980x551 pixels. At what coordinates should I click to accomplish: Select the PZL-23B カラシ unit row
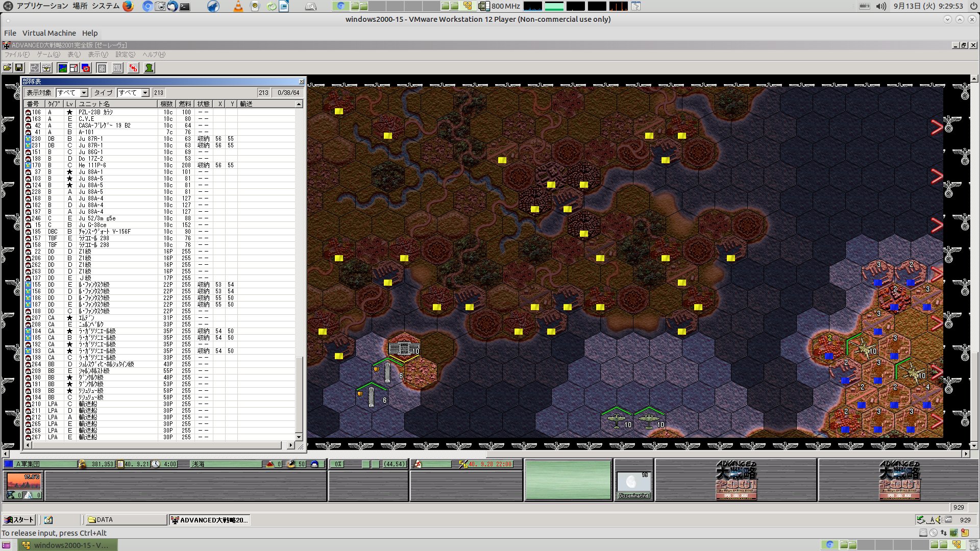coord(159,112)
